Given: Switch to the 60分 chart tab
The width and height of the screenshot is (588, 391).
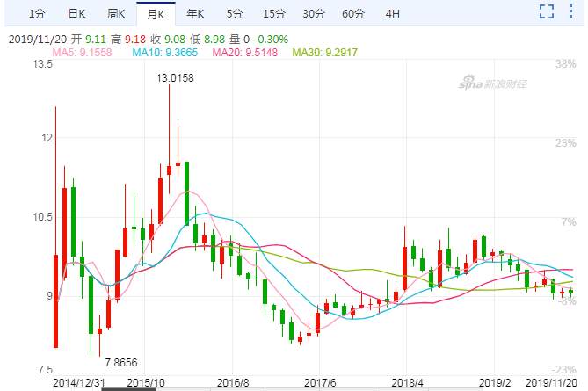Looking at the screenshot, I should 352,14.
